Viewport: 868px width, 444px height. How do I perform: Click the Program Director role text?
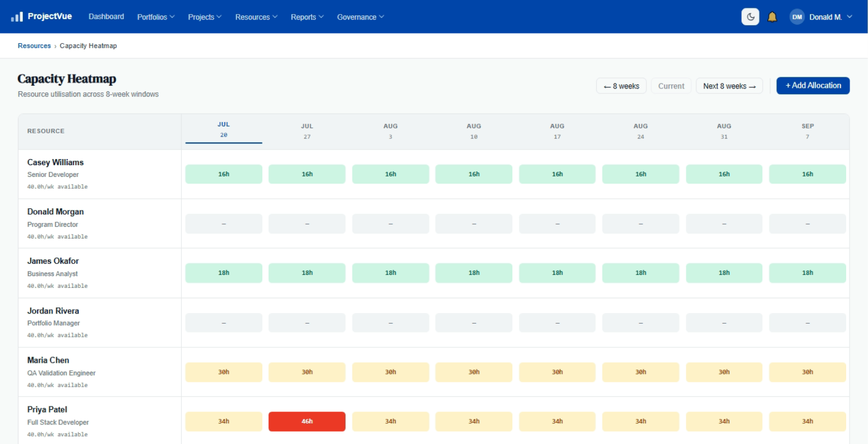coord(53,225)
